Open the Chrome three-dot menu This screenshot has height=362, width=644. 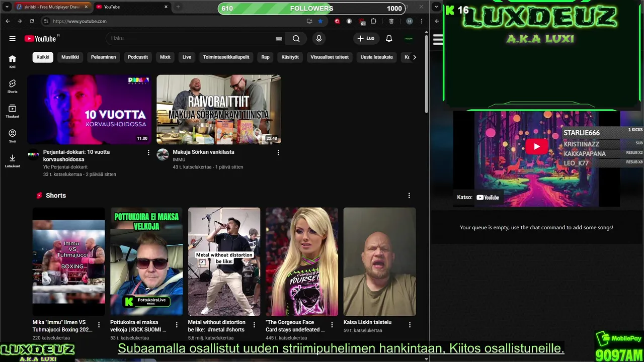pos(422,21)
